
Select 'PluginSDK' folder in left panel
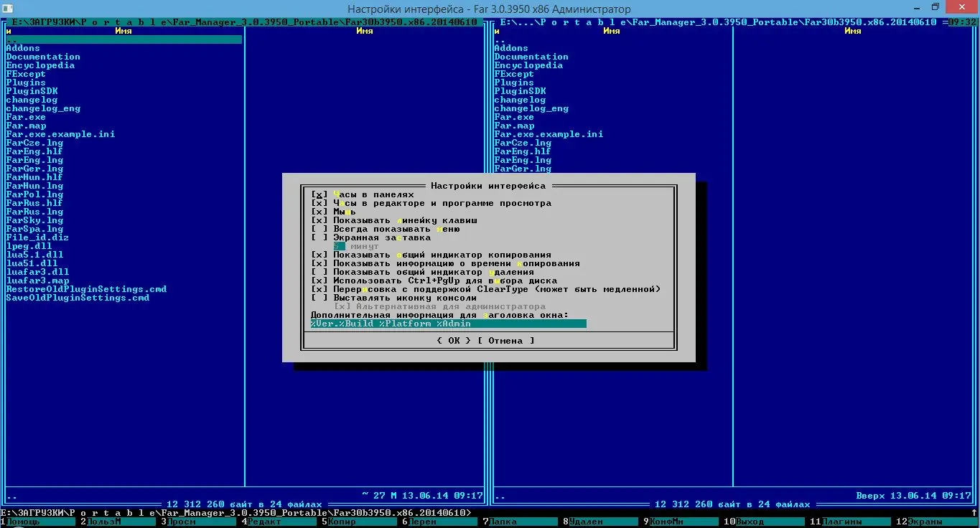[x=32, y=91]
